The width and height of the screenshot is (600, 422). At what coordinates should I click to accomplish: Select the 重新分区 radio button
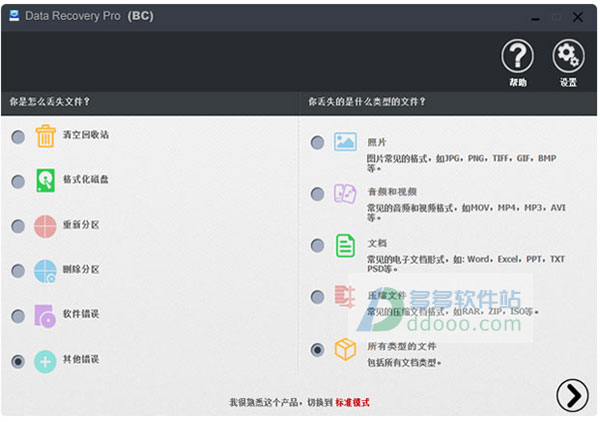tap(18, 226)
